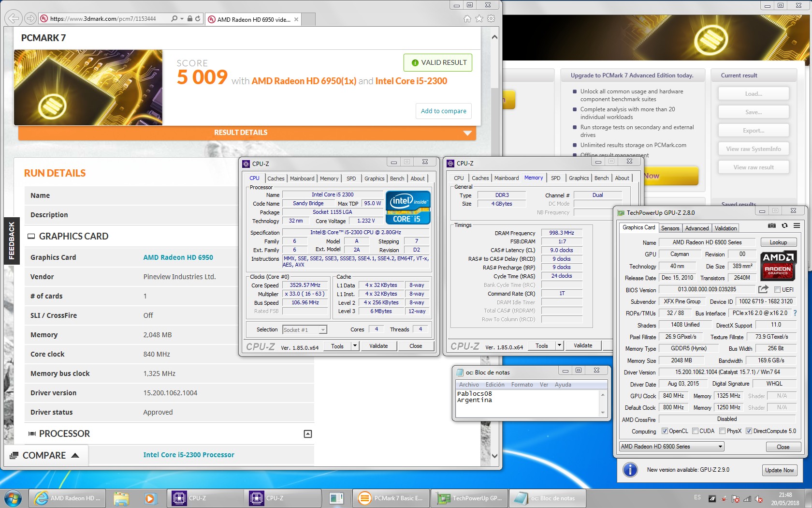Click the GPU-Z refresh icon
This screenshot has height=508, width=812.
coord(784,225)
